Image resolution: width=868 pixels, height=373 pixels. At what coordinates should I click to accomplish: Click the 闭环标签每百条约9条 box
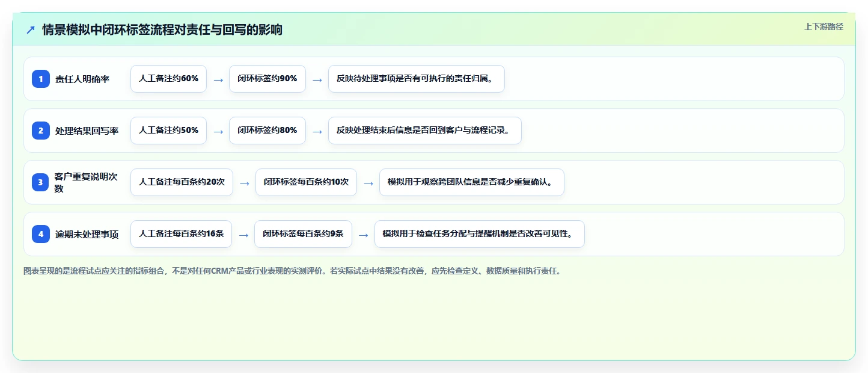point(303,234)
